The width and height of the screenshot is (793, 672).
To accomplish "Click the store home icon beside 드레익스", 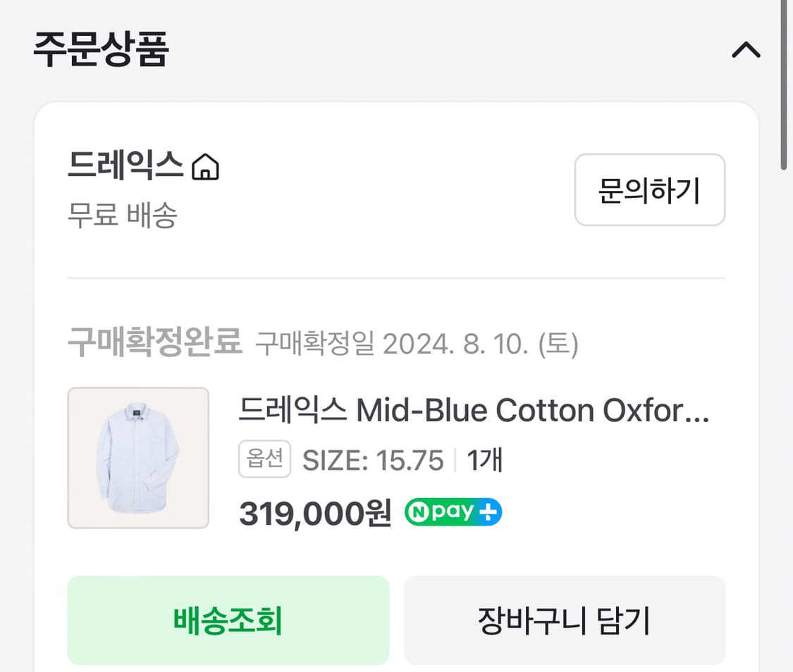I will click(x=206, y=168).
